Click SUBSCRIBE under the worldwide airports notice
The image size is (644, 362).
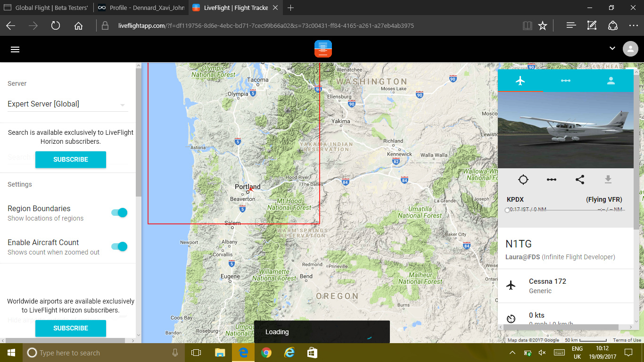pyautogui.click(x=71, y=328)
